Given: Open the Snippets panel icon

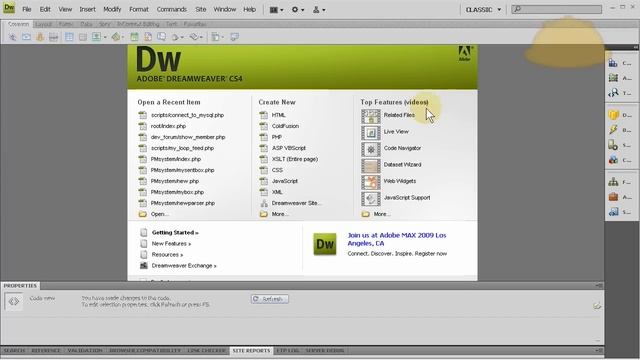Looking at the screenshot, I should 613,211.
